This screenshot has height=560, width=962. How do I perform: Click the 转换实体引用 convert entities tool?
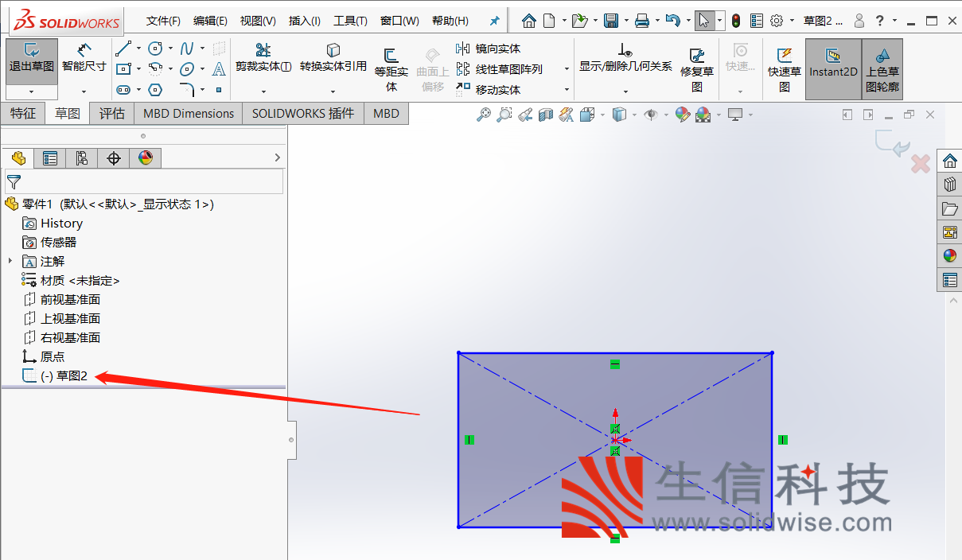pos(333,58)
